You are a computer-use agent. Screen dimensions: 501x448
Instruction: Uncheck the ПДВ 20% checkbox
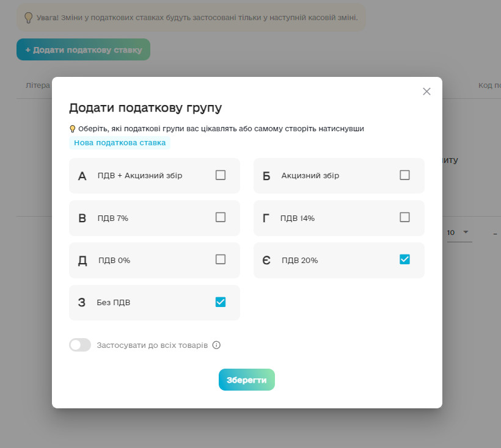coord(404,259)
